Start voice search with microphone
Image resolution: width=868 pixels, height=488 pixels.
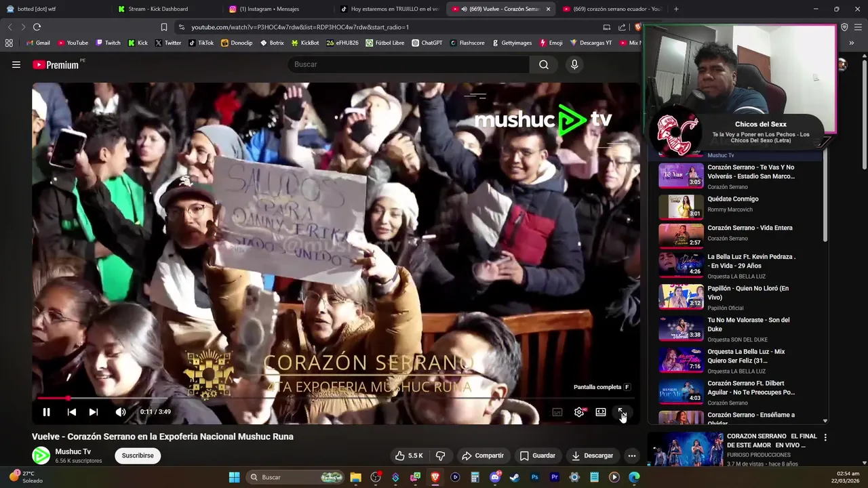pos(574,64)
